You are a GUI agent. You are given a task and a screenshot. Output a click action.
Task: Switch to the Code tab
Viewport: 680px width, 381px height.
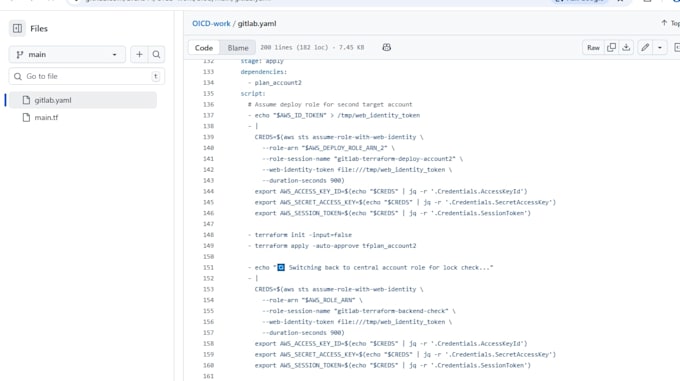[204, 48]
